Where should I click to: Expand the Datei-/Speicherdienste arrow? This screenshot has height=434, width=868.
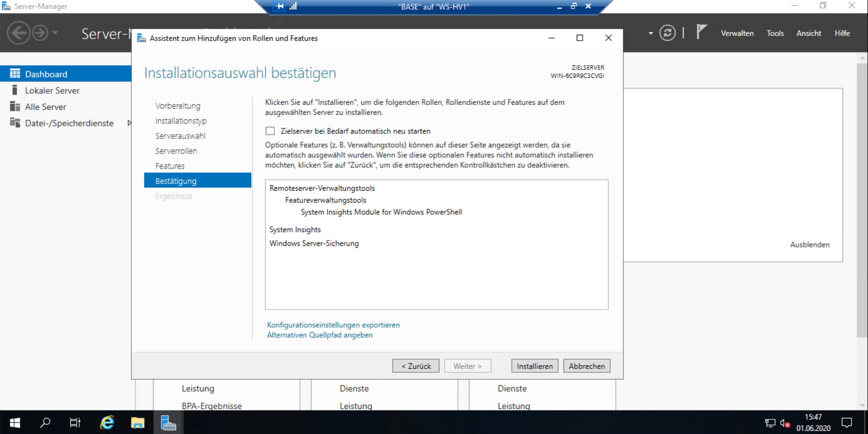tap(129, 123)
